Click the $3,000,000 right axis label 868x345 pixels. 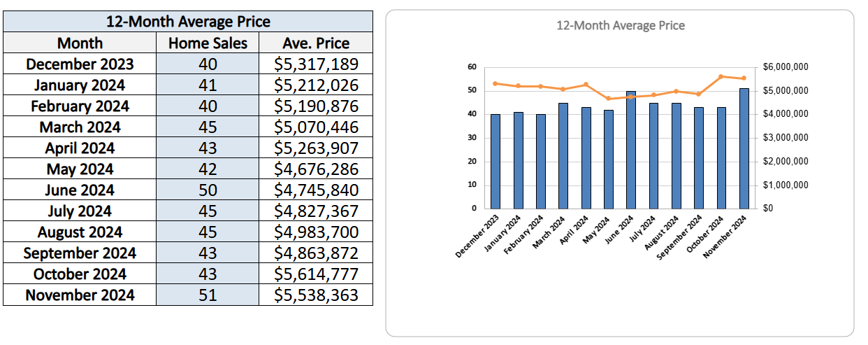click(x=786, y=138)
